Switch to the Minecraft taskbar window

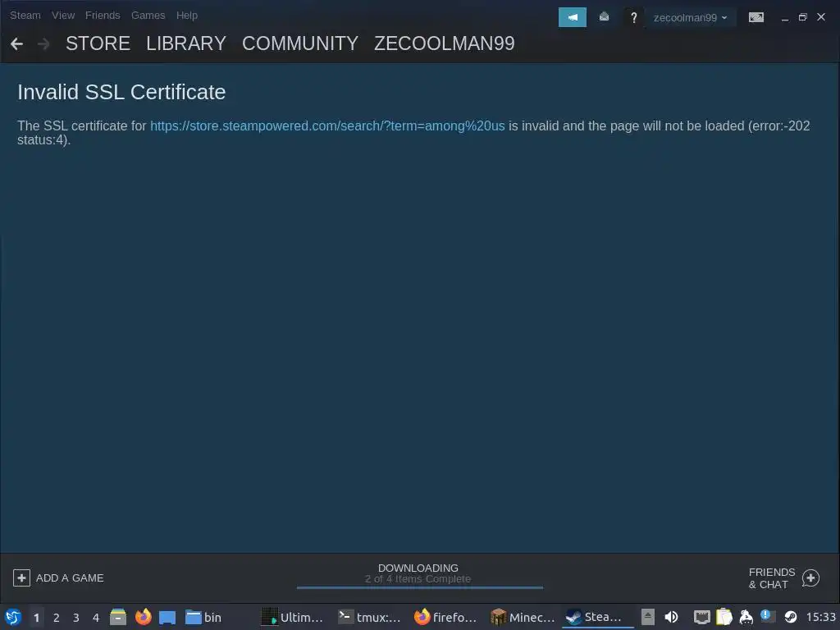pyautogui.click(x=523, y=617)
